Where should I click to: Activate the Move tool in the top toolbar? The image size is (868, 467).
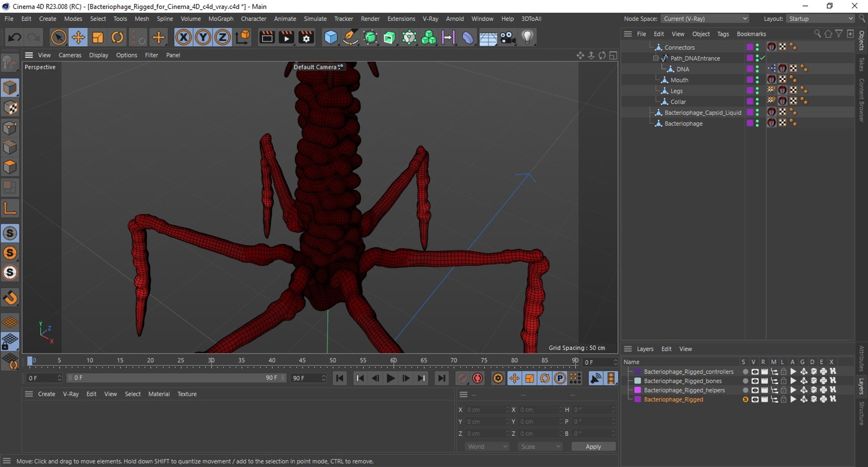pos(78,38)
